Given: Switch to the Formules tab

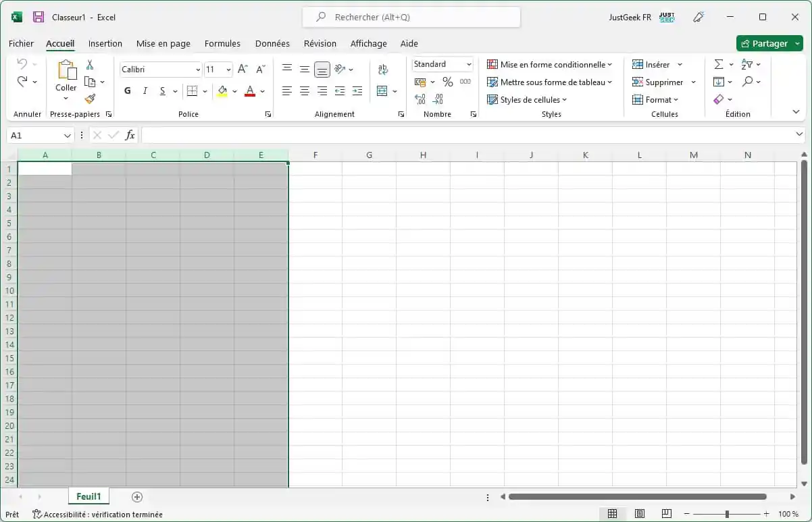Looking at the screenshot, I should (222, 43).
